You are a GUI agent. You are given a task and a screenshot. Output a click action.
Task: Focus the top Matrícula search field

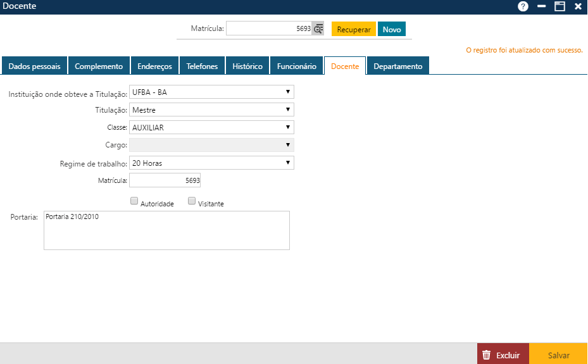click(x=269, y=28)
